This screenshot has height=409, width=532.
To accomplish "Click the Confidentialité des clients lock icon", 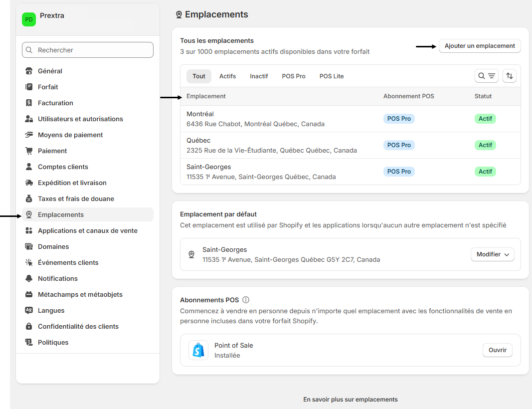I will click(x=29, y=327).
